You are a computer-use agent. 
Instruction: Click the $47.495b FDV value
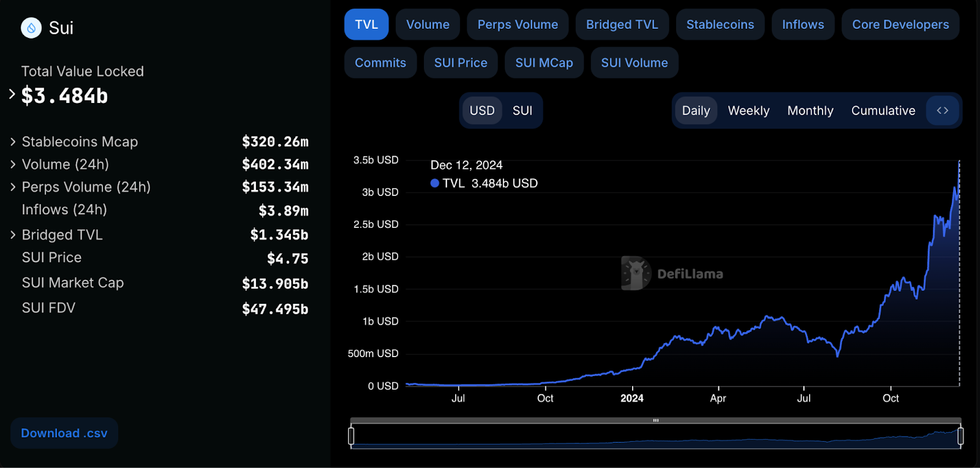(x=275, y=309)
